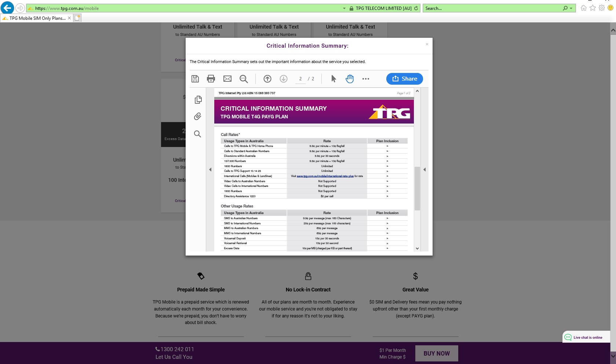Click the 1300 242 011 phone number
616x364 pixels.
pyautogui.click(x=175, y=349)
